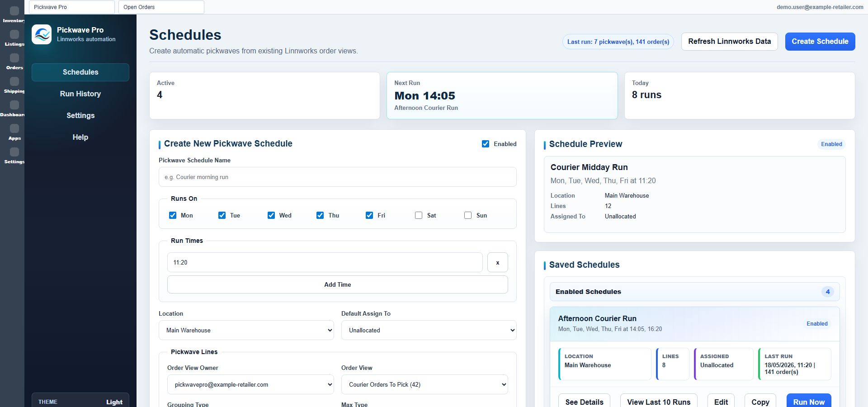Viewport: 868px width, 407px height.
Task: Remove the 11:20 run time with x
Action: [x=497, y=262]
